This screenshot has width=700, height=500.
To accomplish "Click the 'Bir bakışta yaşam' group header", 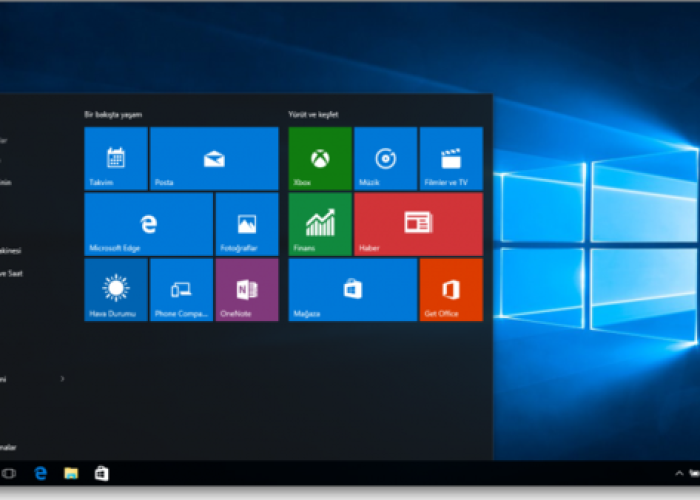I will [x=113, y=115].
